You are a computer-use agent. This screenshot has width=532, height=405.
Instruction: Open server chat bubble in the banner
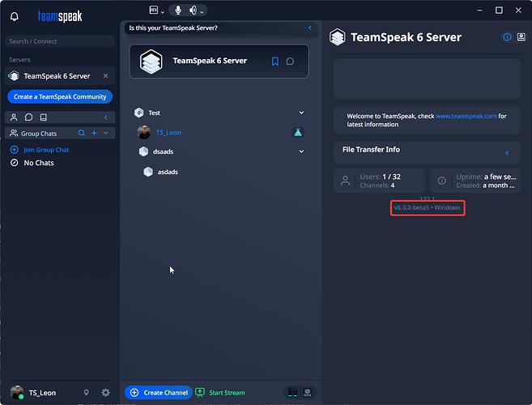pos(290,61)
